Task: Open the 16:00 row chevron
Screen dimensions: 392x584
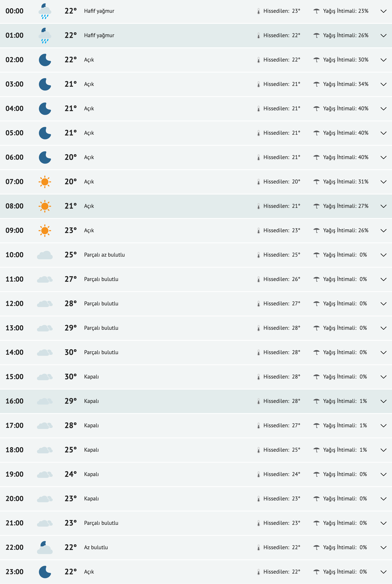Action: (x=383, y=401)
